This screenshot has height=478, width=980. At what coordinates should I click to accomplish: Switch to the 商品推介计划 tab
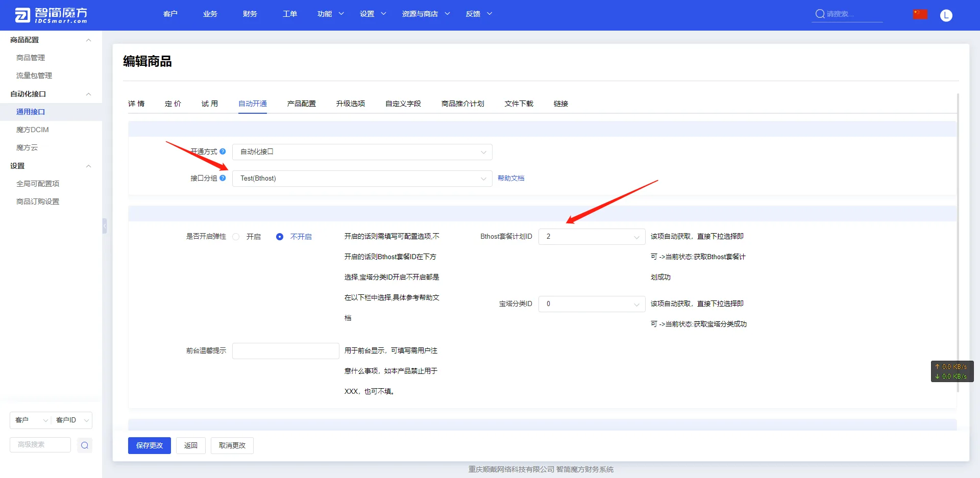[x=463, y=104]
